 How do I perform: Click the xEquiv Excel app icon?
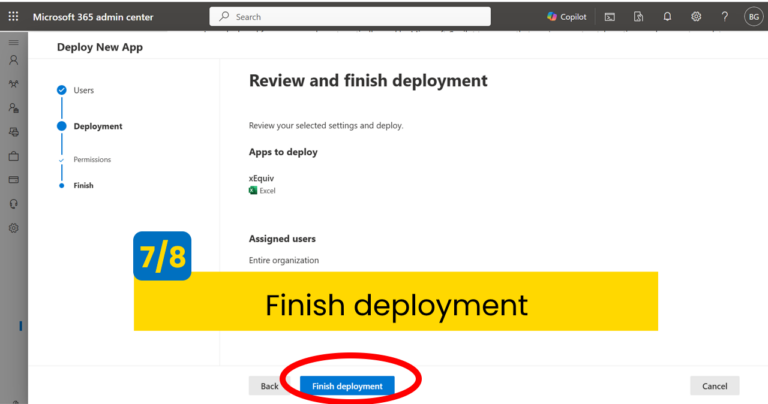tap(253, 190)
